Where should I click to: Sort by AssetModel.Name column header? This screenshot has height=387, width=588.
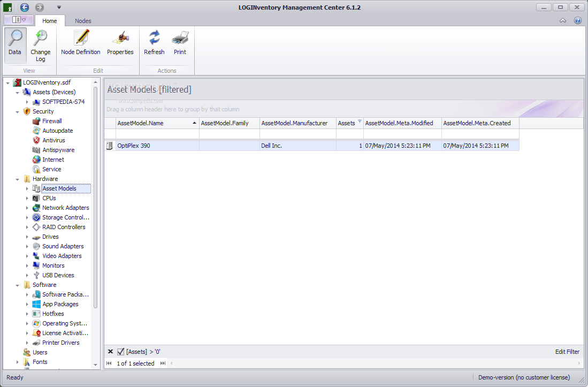click(x=157, y=123)
